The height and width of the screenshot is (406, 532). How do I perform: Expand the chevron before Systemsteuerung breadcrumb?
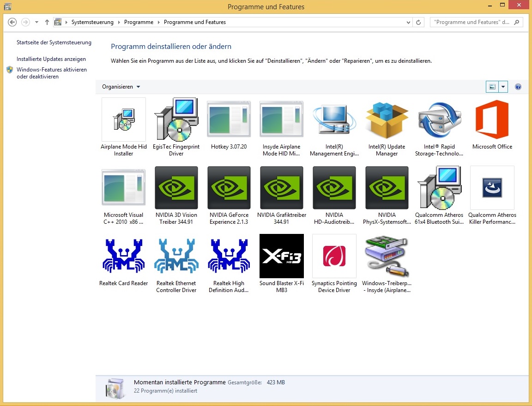click(66, 22)
